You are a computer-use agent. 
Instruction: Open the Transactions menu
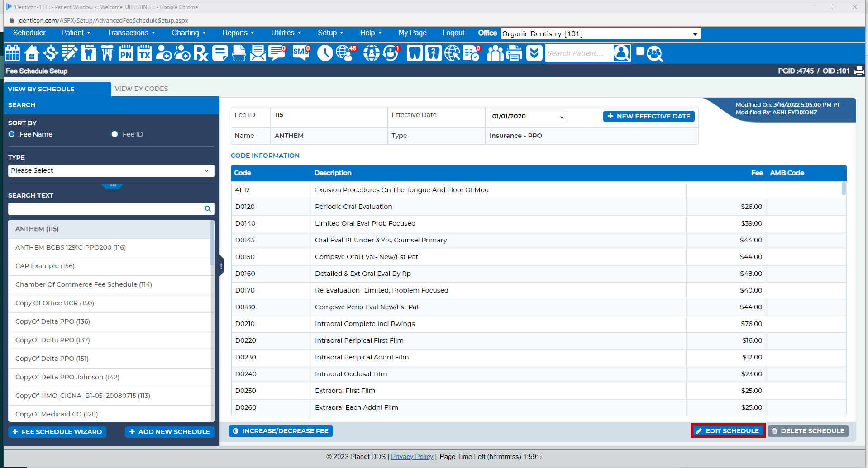tap(131, 33)
